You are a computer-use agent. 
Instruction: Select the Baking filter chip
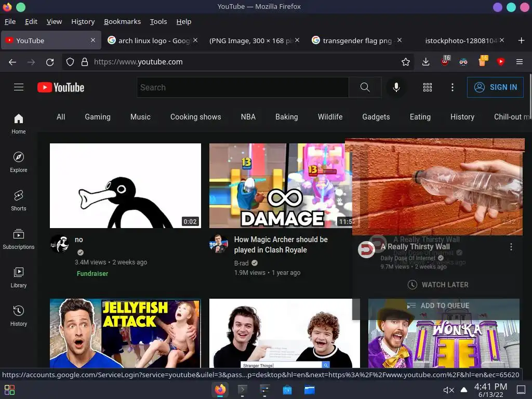[x=287, y=117]
